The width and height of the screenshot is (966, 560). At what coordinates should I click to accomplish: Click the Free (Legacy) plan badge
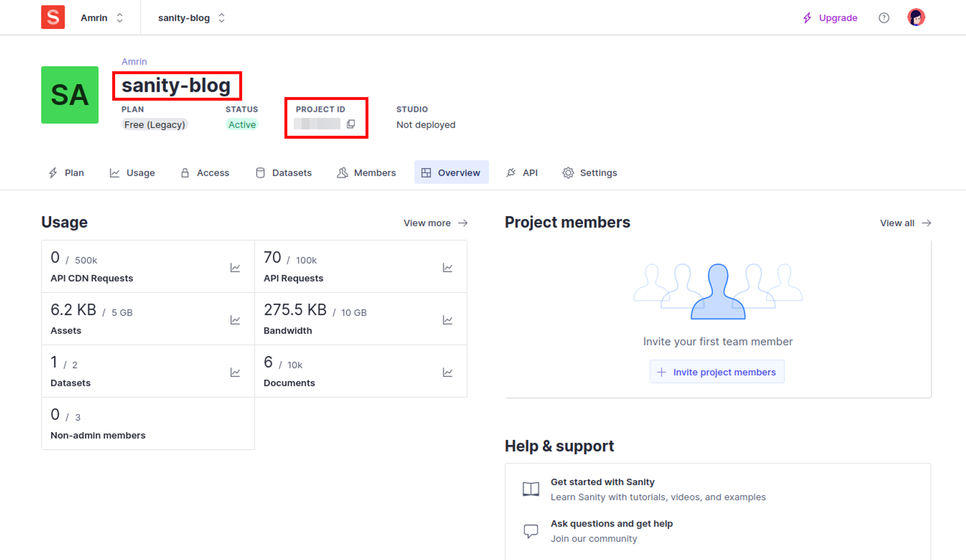(155, 125)
